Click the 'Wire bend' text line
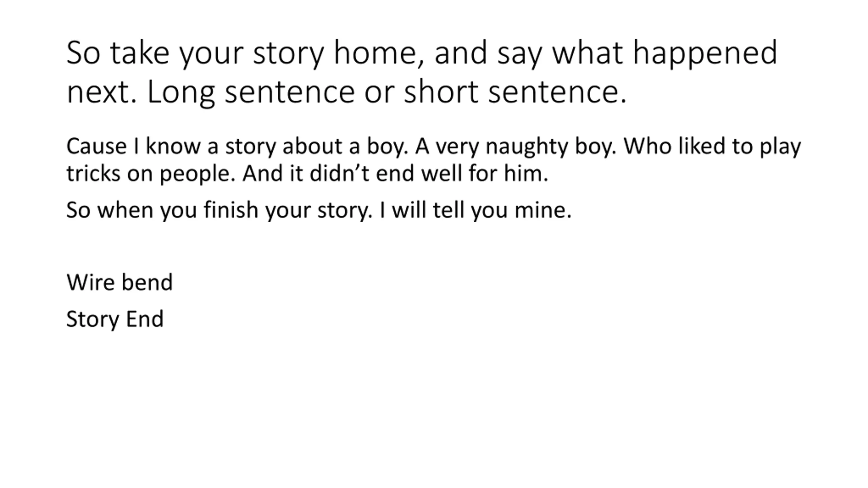The image size is (868, 488). 120,282
